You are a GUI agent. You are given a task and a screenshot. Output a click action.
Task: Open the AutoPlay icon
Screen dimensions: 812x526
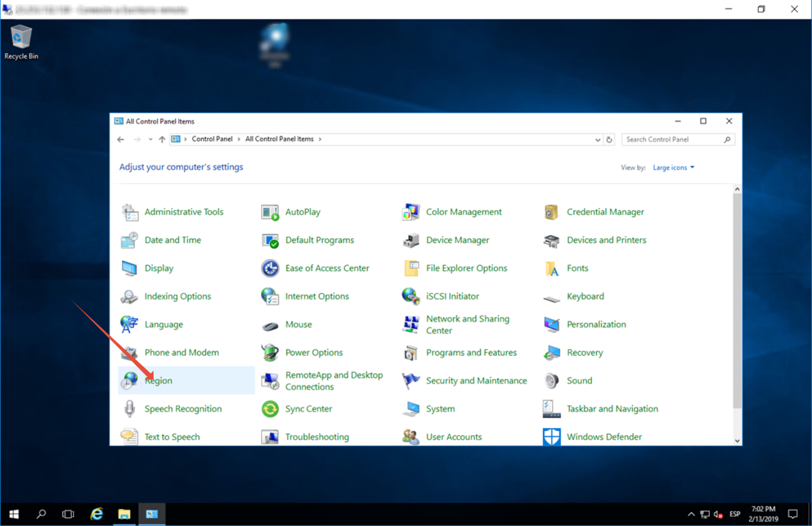coord(270,212)
